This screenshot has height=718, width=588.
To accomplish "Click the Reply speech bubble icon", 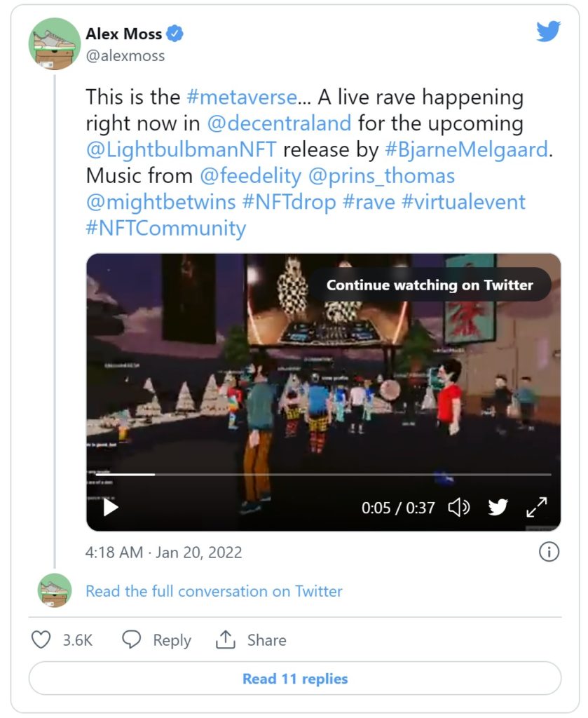I will point(132,639).
